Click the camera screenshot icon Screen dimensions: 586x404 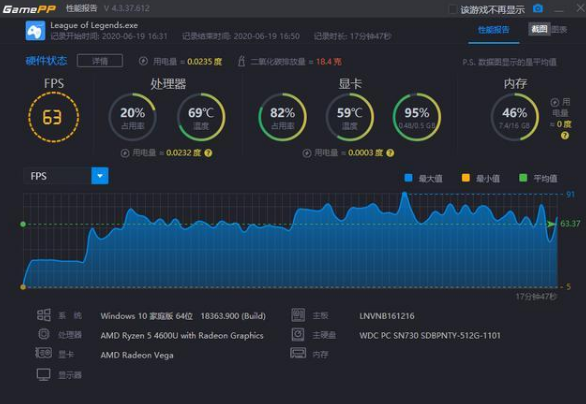(537, 8)
